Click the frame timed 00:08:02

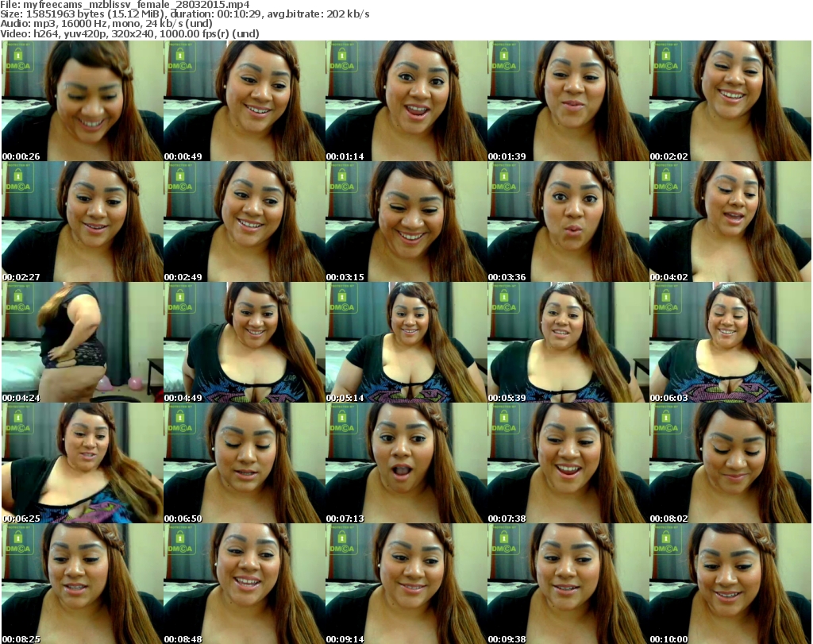(x=730, y=464)
